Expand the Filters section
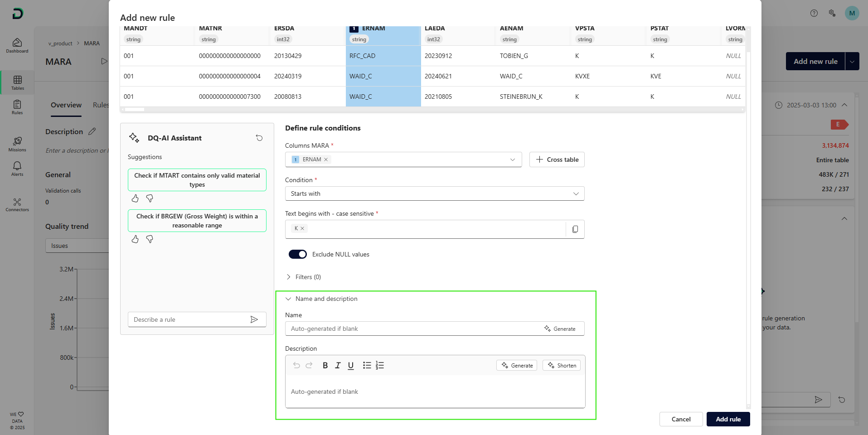 pyautogui.click(x=288, y=277)
